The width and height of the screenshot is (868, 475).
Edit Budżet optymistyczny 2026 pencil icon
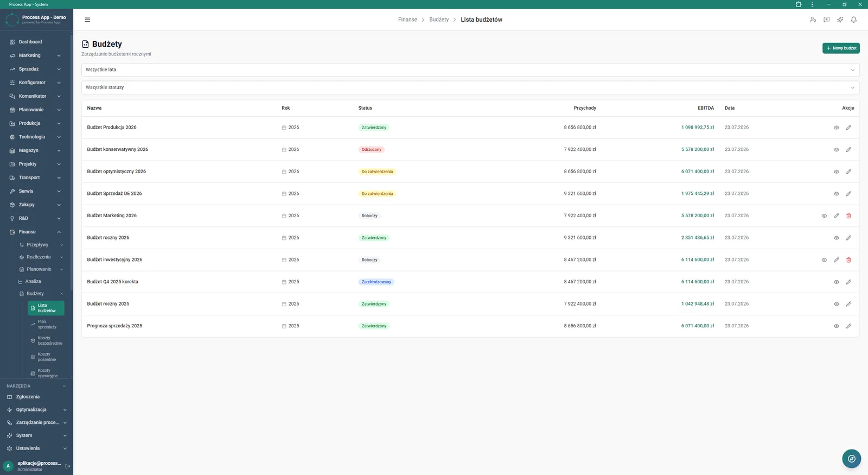(x=848, y=172)
